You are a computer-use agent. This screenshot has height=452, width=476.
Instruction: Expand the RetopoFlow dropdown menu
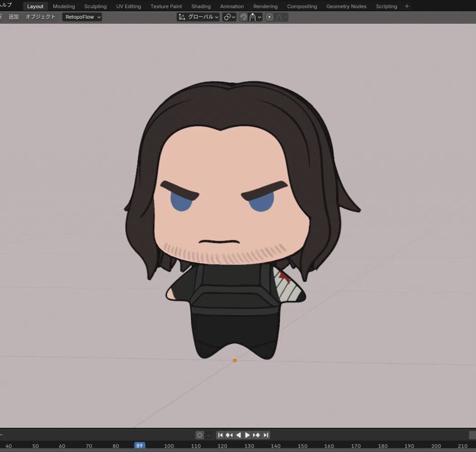click(82, 17)
